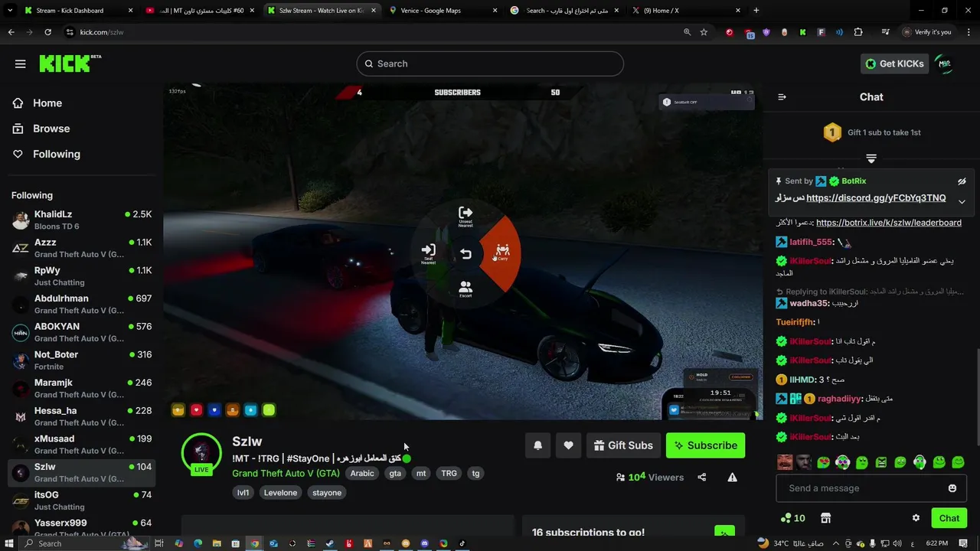Click the Verify it's you profile chip
This screenshot has width=980, height=551.
pyautogui.click(x=926, y=32)
